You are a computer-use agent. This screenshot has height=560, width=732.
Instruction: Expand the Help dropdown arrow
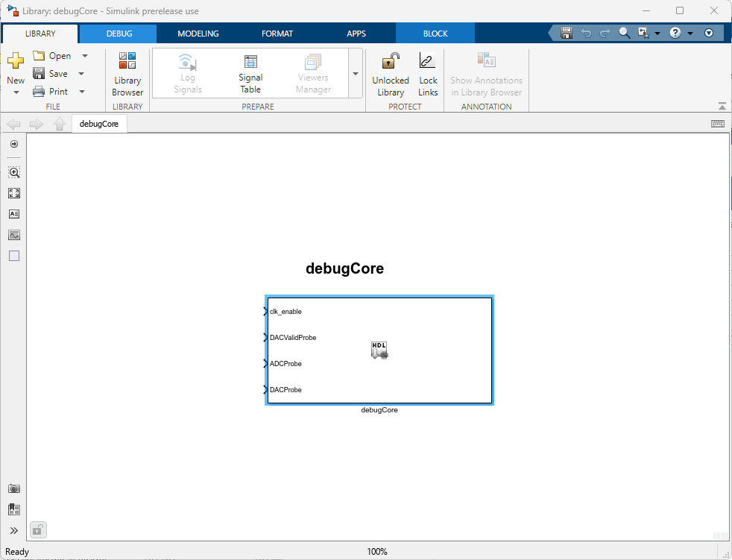click(690, 34)
